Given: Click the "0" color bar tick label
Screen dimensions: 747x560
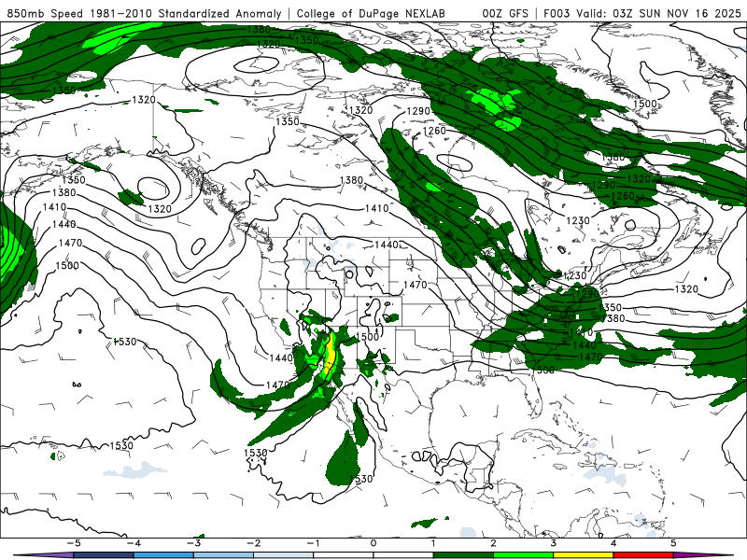Looking at the screenshot, I should pos(373,543).
